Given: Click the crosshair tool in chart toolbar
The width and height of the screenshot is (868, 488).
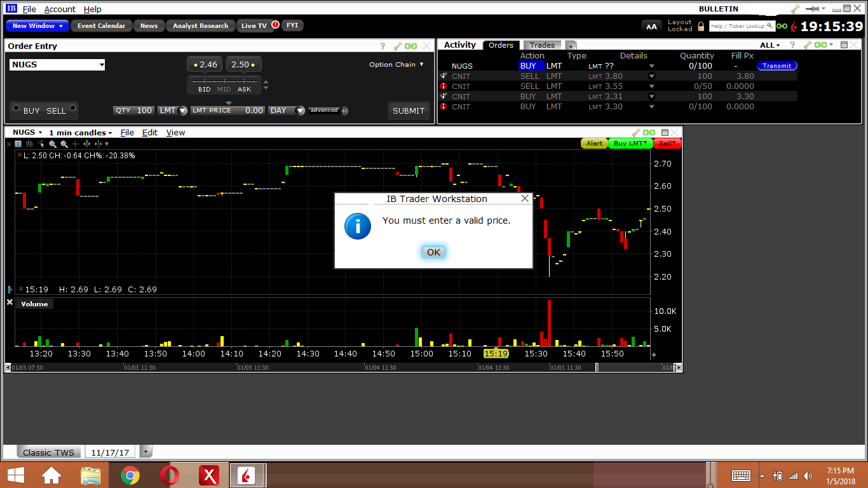Looking at the screenshot, I should (75, 144).
